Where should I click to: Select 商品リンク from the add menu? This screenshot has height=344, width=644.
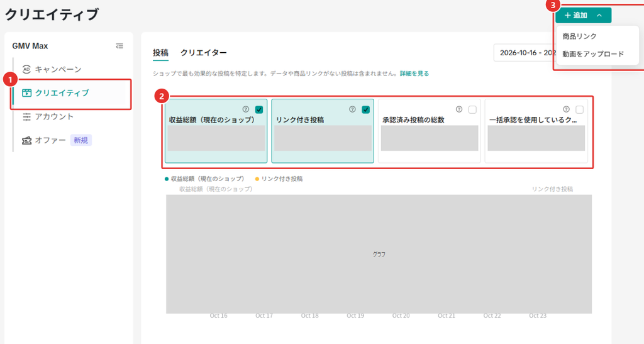tap(579, 36)
